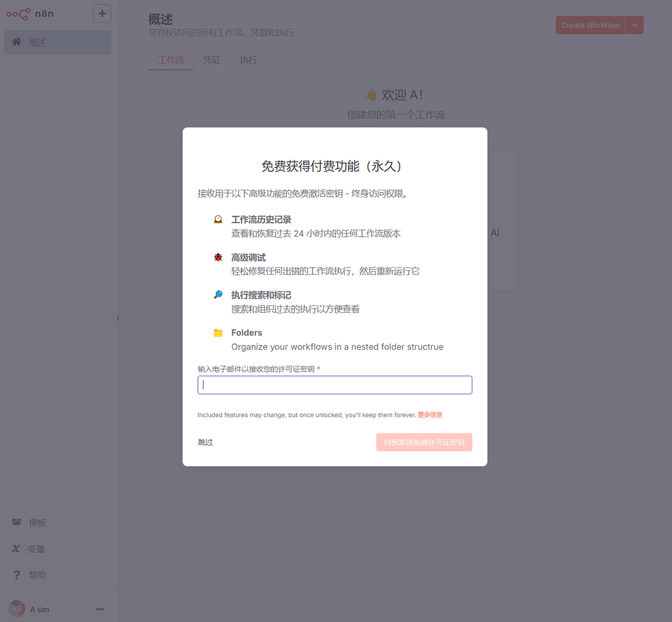The height and width of the screenshot is (622, 672).
Task: Open the 更多信息 link
Action: click(x=429, y=415)
